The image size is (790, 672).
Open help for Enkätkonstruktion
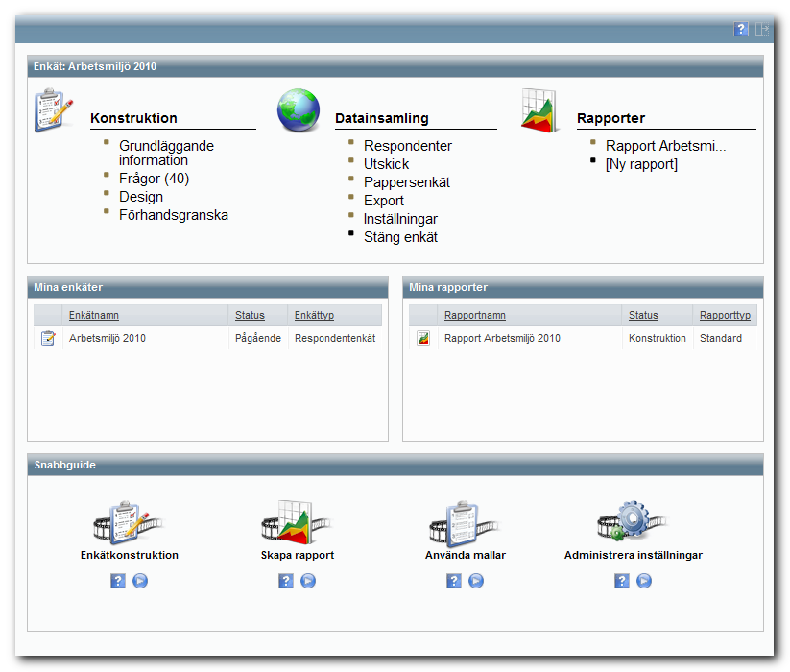tap(118, 581)
